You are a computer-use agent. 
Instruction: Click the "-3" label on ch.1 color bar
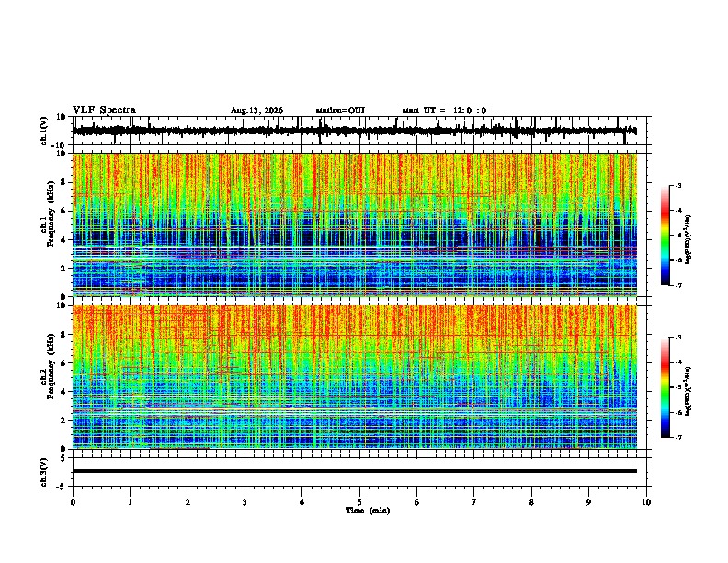(x=677, y=185)
